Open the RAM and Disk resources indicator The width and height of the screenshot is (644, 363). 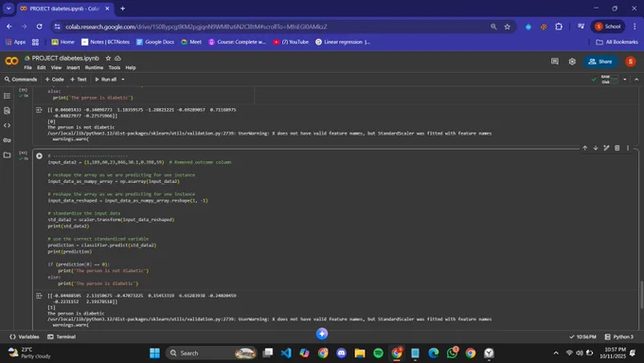click(x=609, y=80)
